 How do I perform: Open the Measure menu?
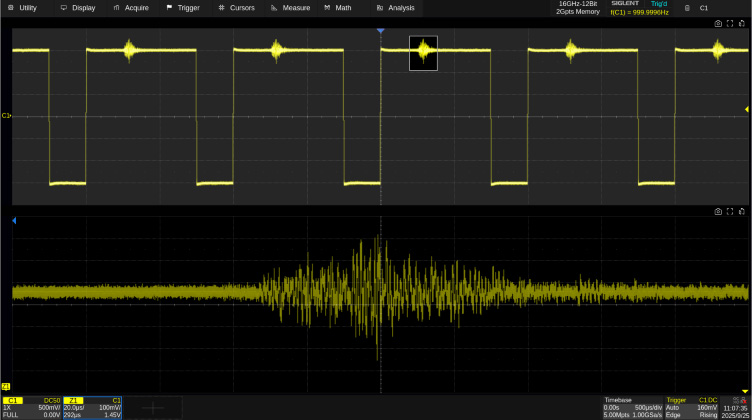click(x=291, y=8)
